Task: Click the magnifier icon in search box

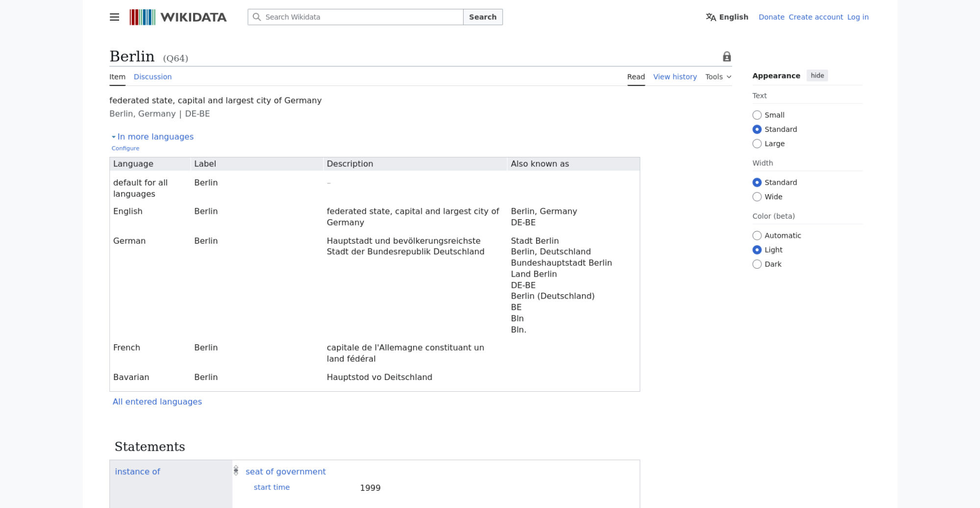Action: point(257,17)
